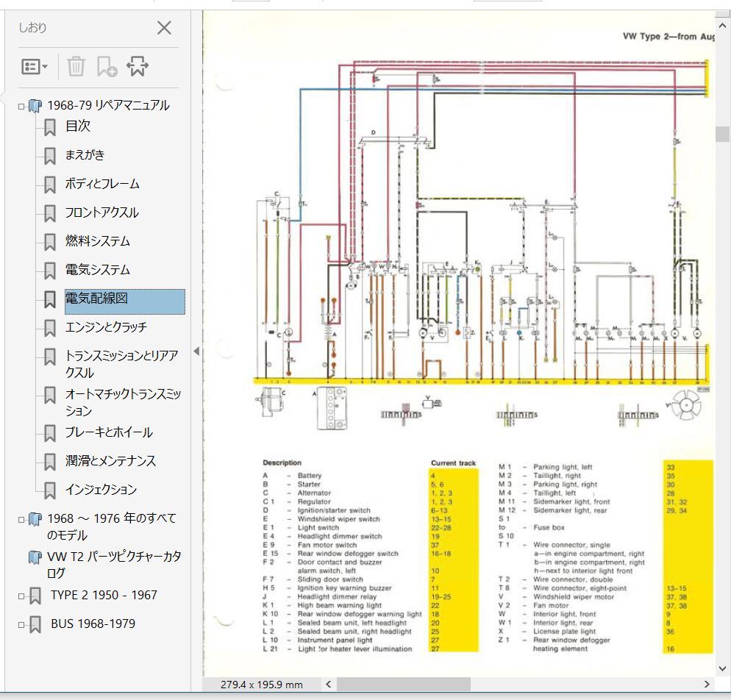
Task: Open the bookmark options dropdown menu
Action: (35, 67)
